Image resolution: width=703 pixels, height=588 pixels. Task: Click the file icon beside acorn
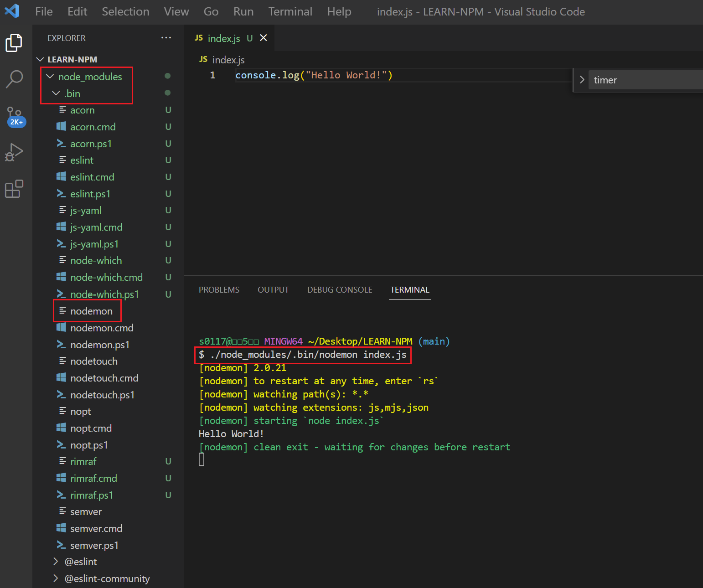(62, 110)
